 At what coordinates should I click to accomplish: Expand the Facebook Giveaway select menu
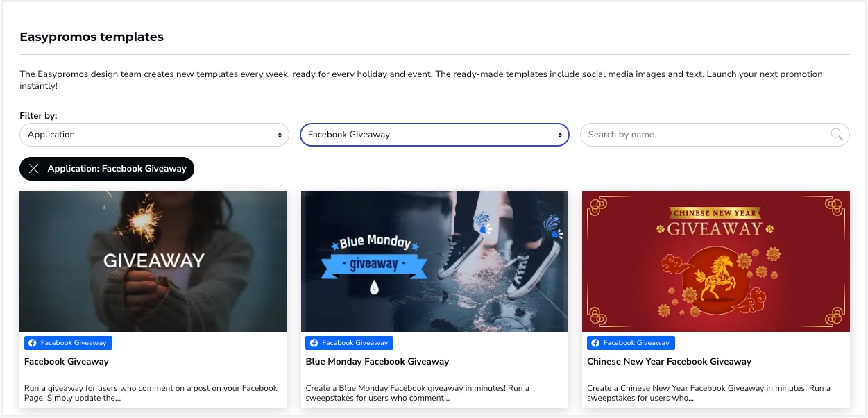click(x=434, y=135)
